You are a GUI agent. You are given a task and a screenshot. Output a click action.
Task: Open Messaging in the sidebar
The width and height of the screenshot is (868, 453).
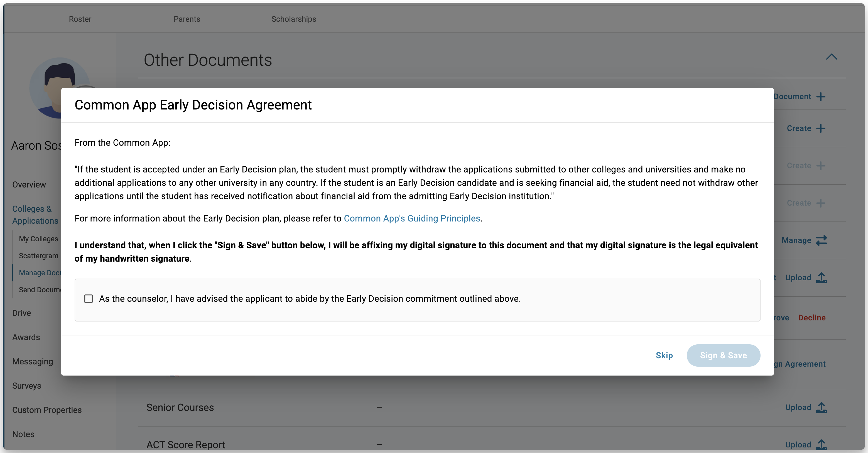tap(32, 361)
